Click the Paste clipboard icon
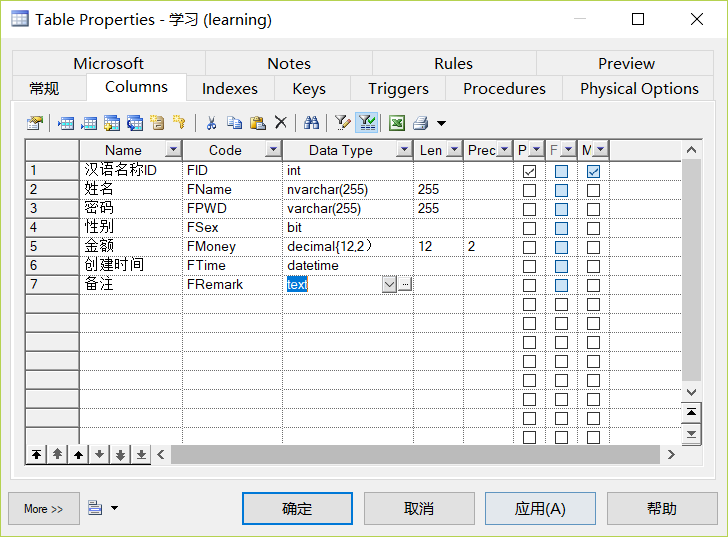Image resolution: width=728 pixels, height=537 pixels. [258, 123]
